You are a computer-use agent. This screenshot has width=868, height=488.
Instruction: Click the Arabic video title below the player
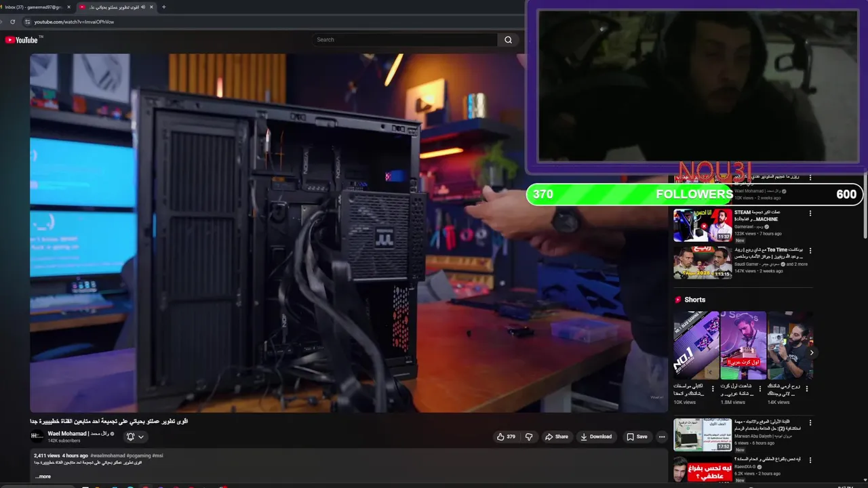(x=108, y=421)
